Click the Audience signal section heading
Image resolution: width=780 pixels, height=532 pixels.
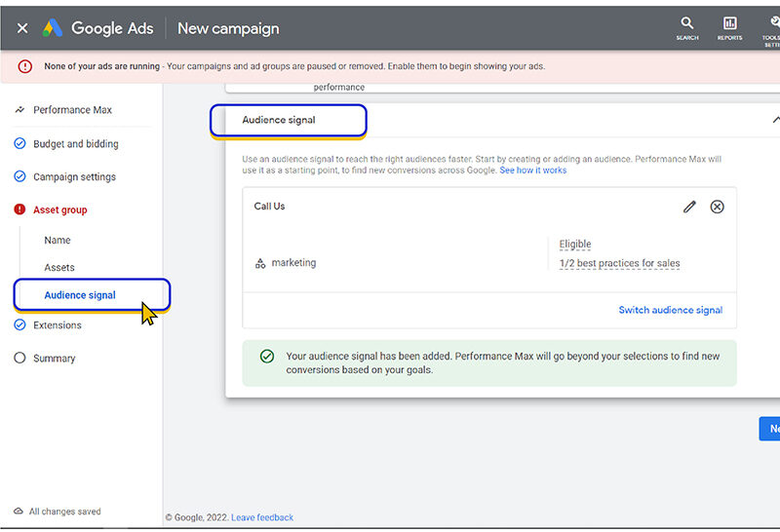[x=279, y=120]
